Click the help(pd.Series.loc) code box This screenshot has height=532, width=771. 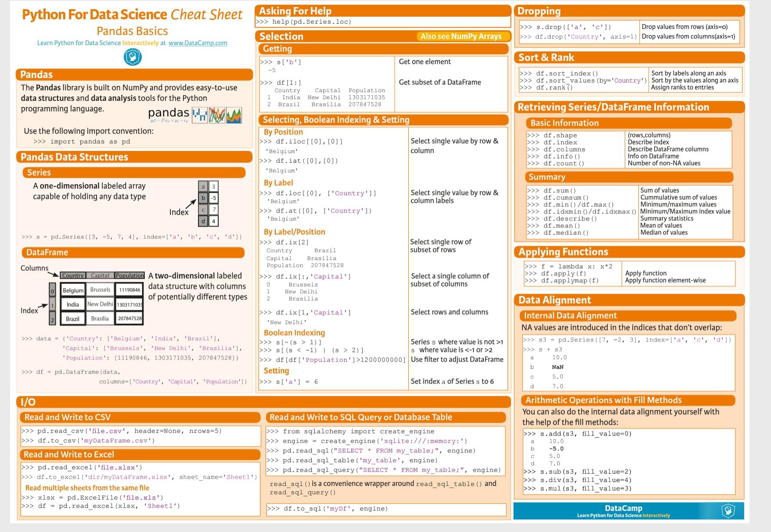pyautogui.click(x=382, y=22)
